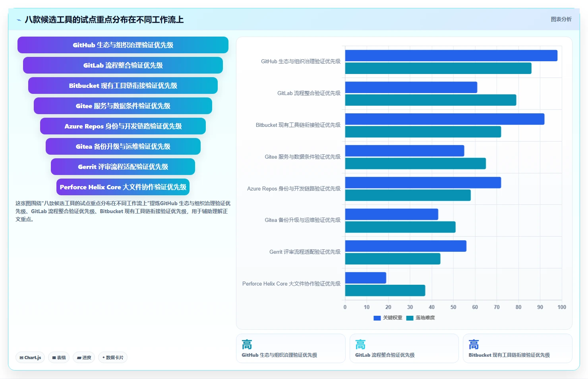Toggle the 落地难度 legend item
The image size is (588, 379).
pos(420,318)
